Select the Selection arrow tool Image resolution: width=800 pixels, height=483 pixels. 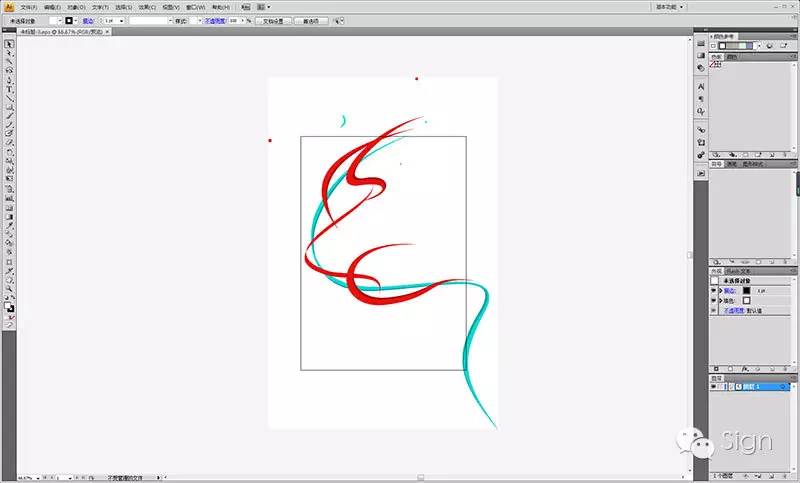(9, 44)
